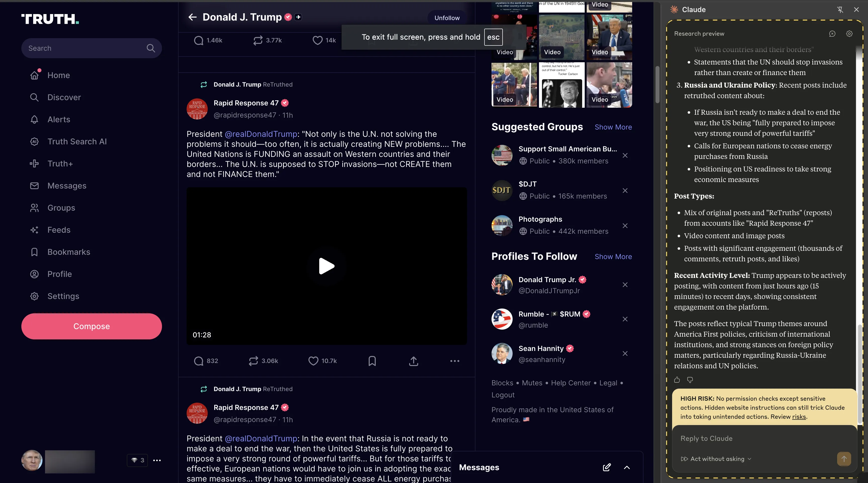
Task: Like the Rapid Response 47 post with 10.7k likes
Action: click(x=313, y=361)
